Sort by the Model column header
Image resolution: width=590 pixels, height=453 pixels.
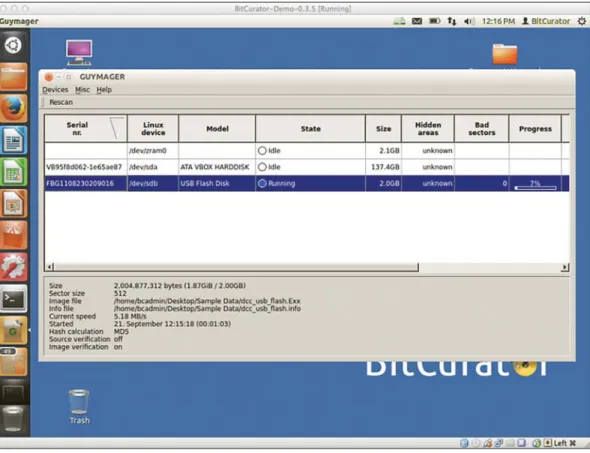click(217, 129)
